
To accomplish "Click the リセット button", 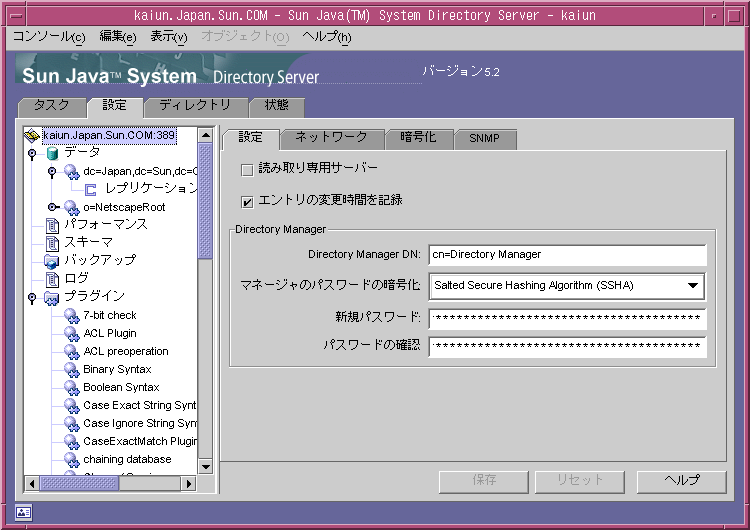I will pyautogui.click(x=580, y=481).
